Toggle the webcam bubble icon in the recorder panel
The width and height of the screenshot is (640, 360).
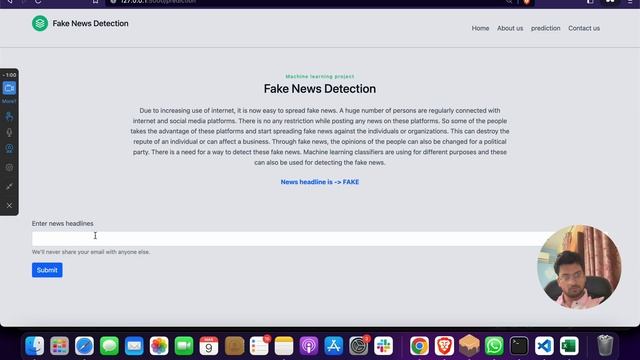point(9,148)
